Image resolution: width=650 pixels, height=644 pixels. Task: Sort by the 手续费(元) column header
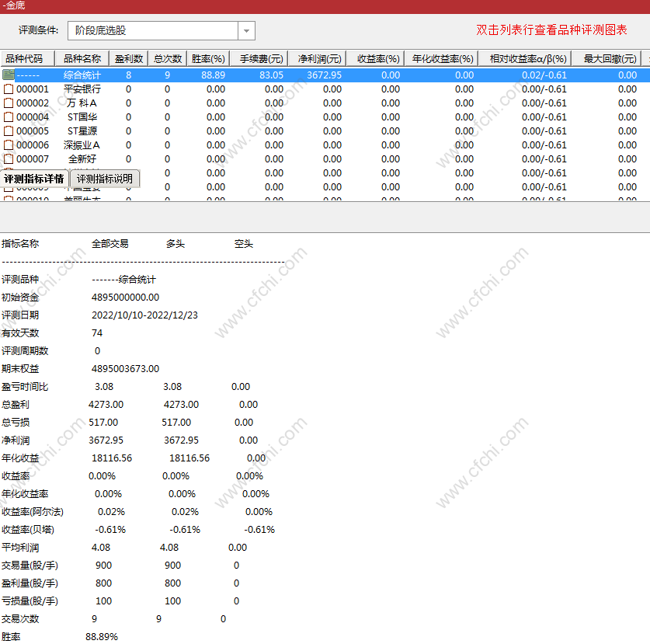click(x=259, y=59)
